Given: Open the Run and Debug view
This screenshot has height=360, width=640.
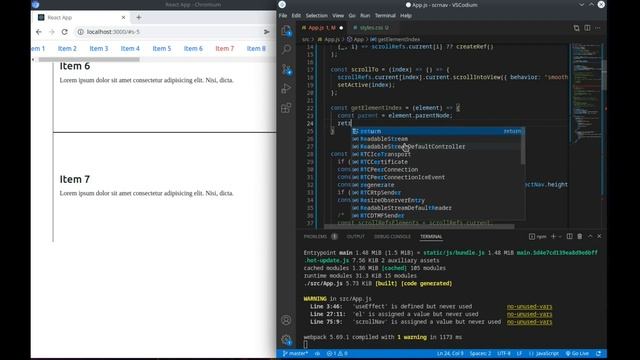Looking at the screenshot, I should pyautogui.click(x=287, y=89).
